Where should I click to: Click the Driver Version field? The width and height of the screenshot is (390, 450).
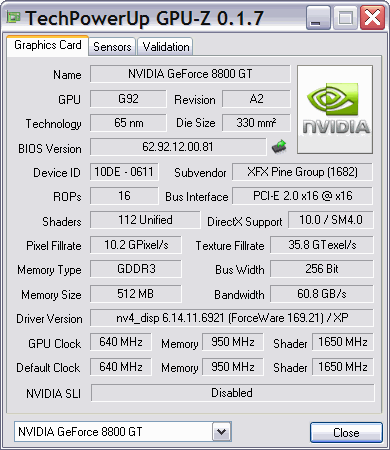point(232,318)
